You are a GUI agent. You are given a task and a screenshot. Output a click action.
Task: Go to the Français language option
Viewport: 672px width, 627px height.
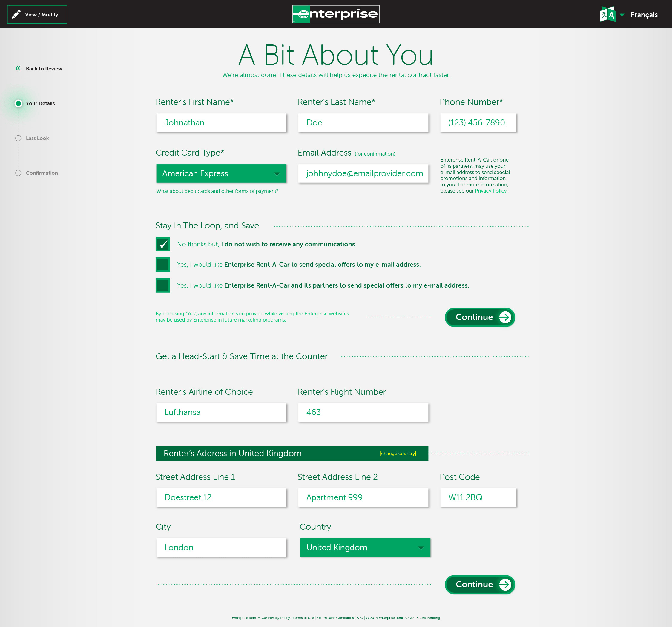click(644, 15)
